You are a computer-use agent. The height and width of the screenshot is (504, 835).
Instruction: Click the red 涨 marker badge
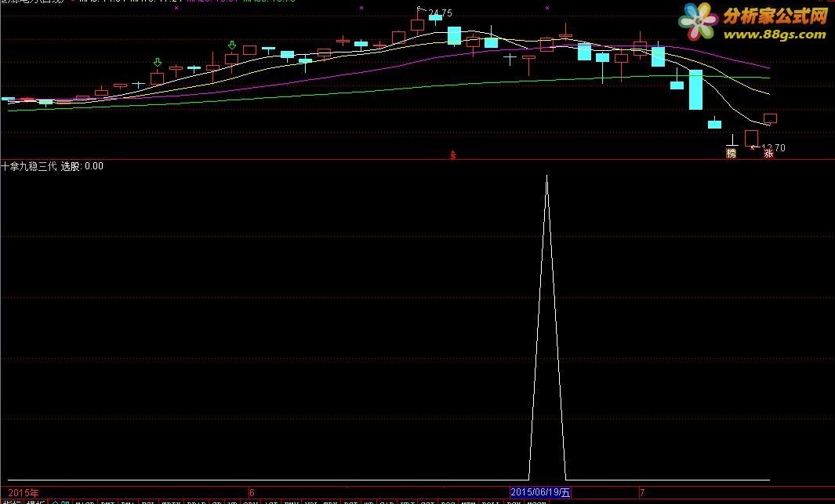pos(768,154)
